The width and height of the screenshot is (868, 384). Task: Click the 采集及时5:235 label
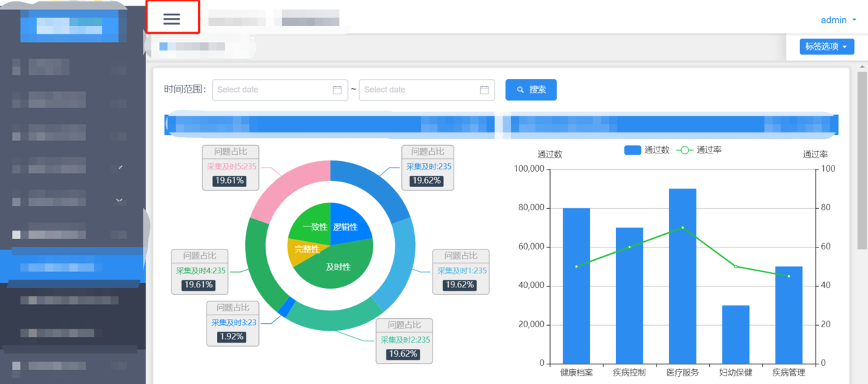point(232,167)
